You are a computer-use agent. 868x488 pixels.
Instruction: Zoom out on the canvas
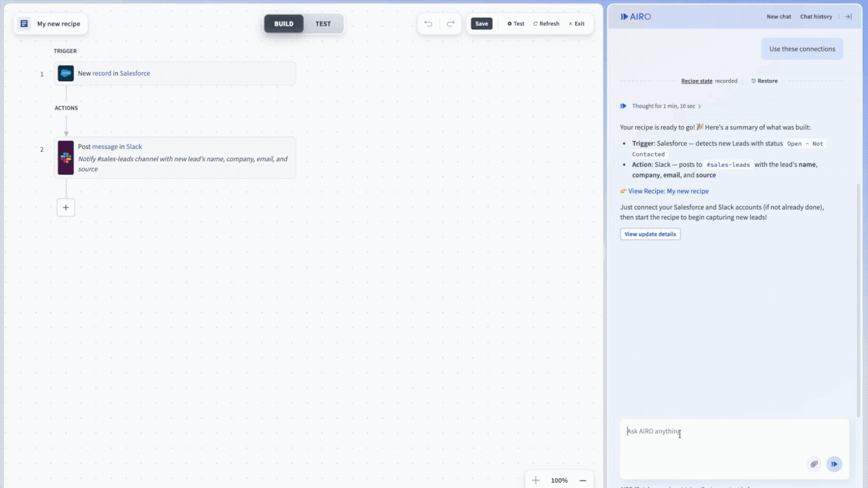[583, 480]
